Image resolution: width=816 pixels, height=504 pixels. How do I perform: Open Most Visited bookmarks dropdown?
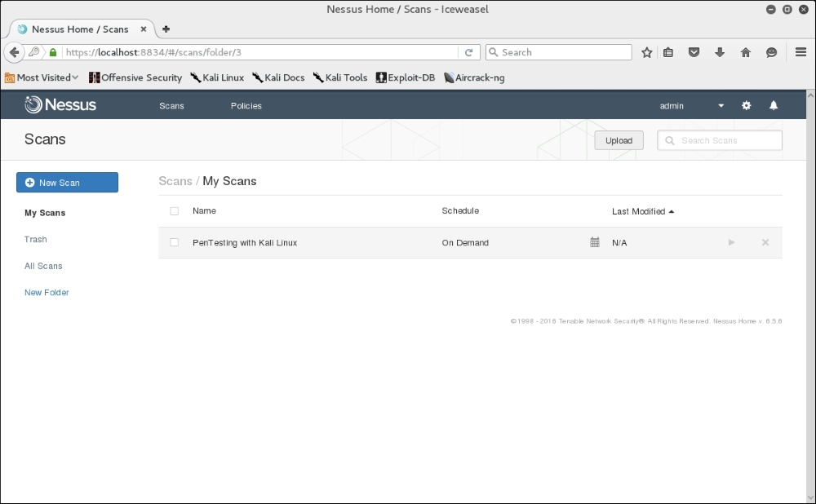pos(42,77)
